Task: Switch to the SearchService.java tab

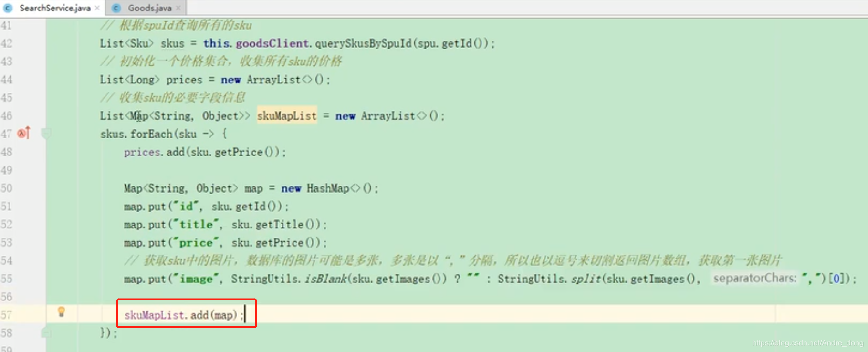Action: point(55,8)
